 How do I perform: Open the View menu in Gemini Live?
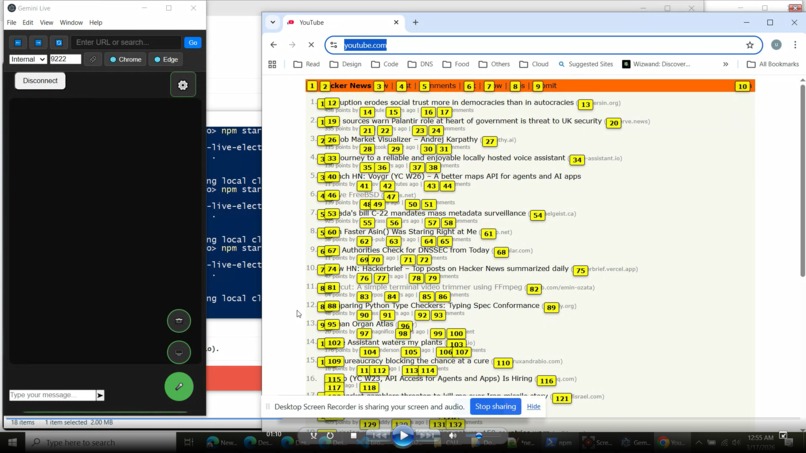click(46, 23)
